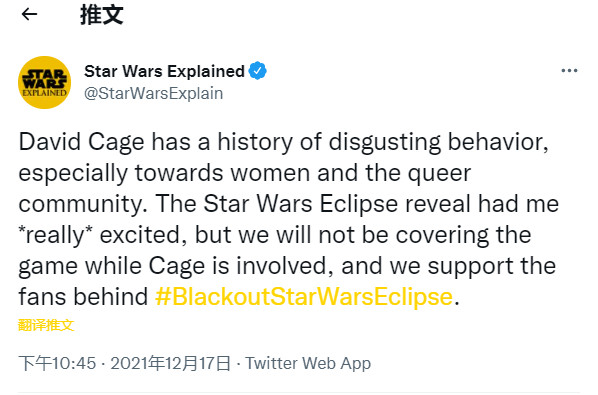Click the name David Cage in tweet text
Image resolution: width=598 pixels, height=395 pixels.
click(82, 142)
